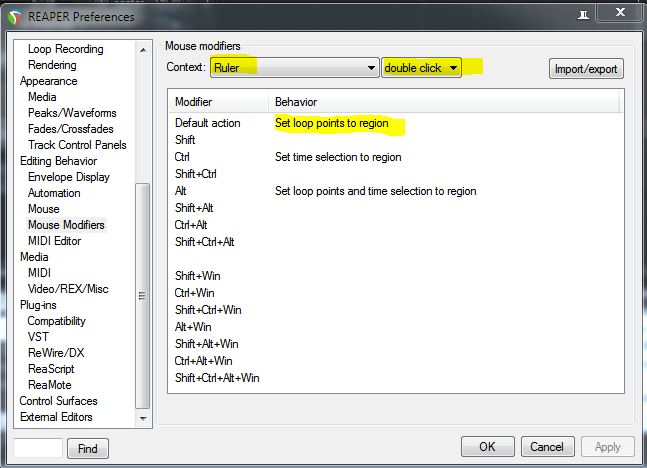This screenshot has width=647, height=468.
Task: Click the sidebar scroll up arrow
Action: click(143, 50)
